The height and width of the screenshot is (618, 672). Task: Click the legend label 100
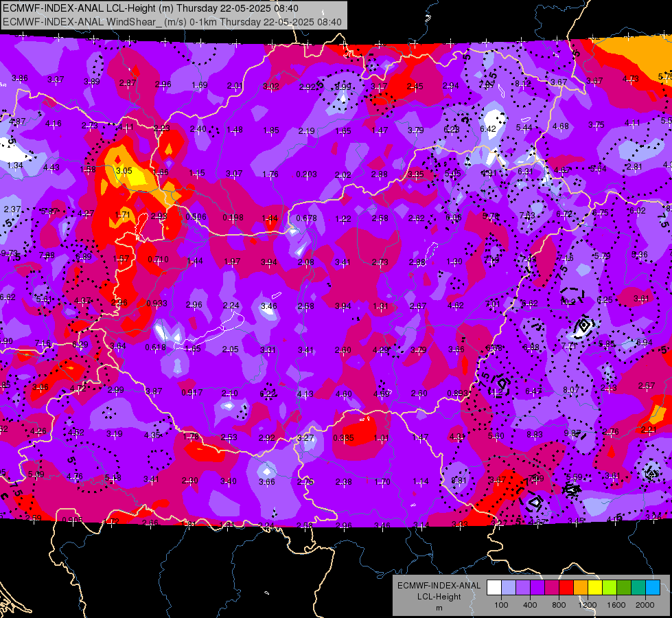click(x=501, y=605)
